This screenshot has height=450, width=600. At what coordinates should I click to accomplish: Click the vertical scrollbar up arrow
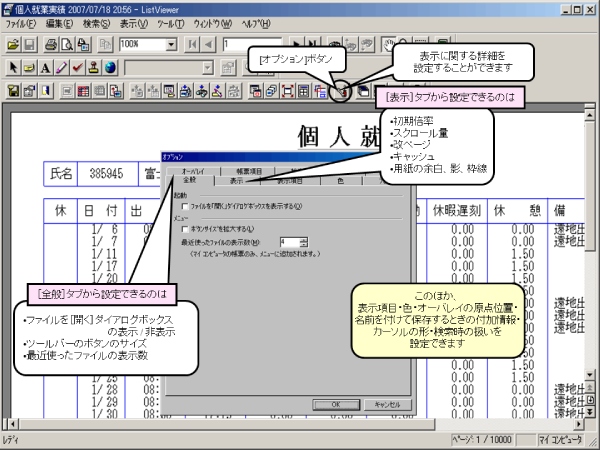(590, 116)
